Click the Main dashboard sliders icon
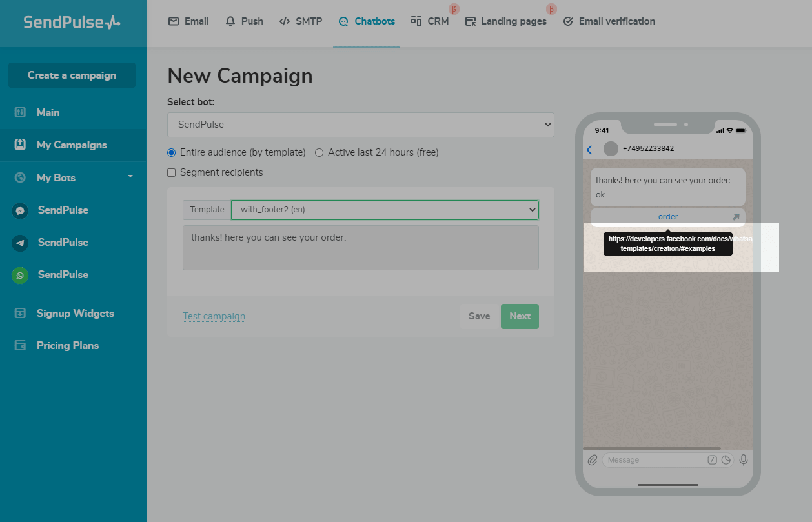 tap(20, 112)
